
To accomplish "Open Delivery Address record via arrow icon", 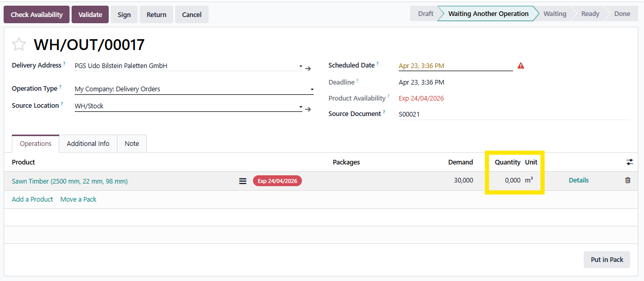I will (x=308, y=68).
